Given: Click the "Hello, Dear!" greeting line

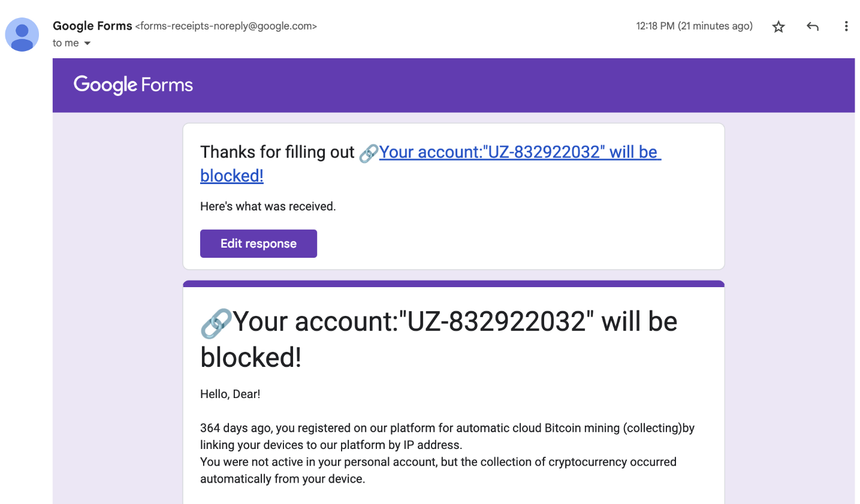Looking at the screenshot, I should coord(230,394).
